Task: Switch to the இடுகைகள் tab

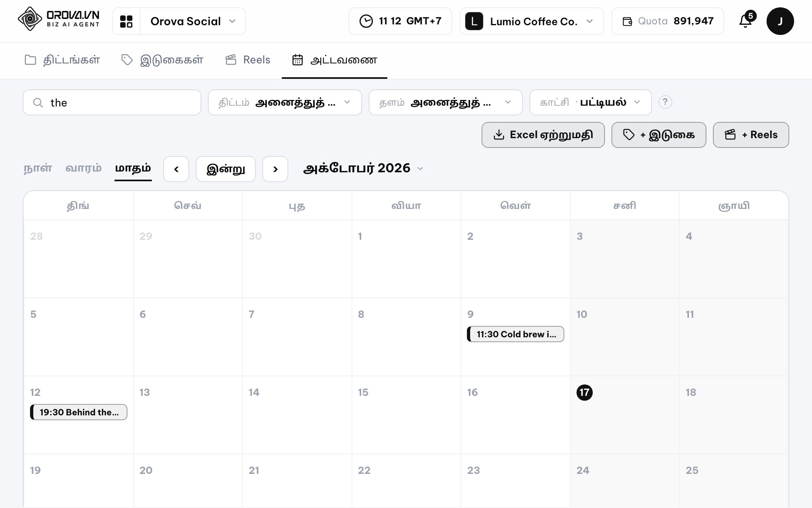Action: 162,60
